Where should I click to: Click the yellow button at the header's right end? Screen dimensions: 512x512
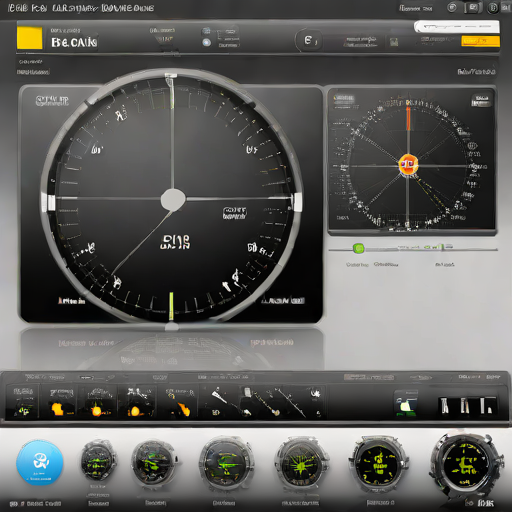pos(480,41)
